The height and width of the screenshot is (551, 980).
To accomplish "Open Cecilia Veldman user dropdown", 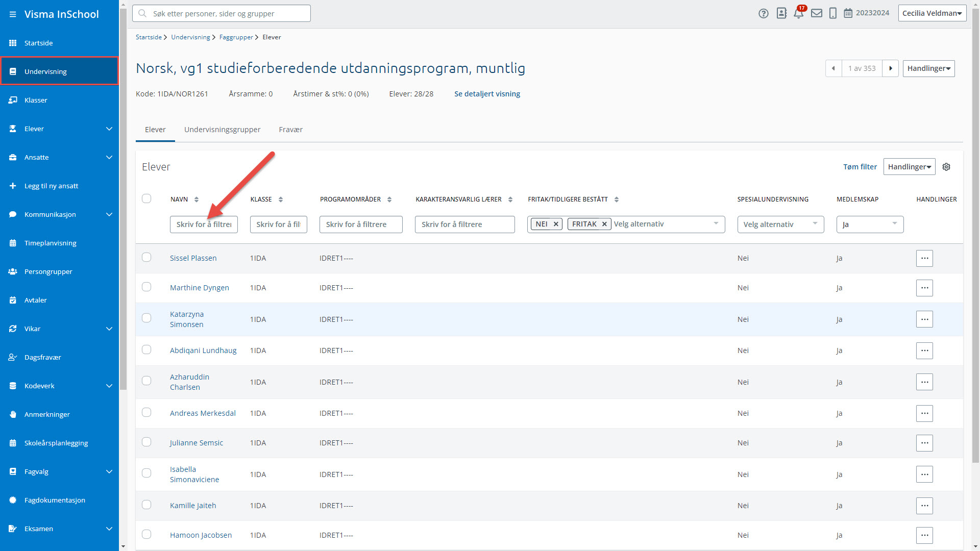I will [x=932, y=13].
